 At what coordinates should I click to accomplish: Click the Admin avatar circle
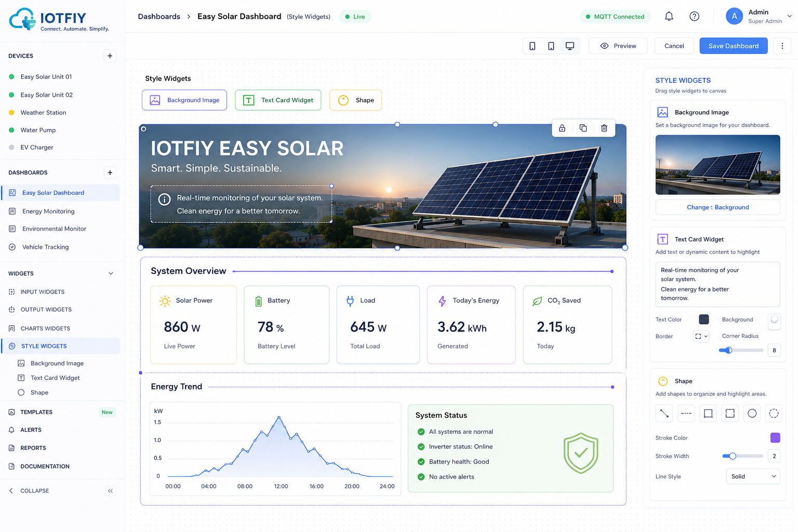pos(734,17)
